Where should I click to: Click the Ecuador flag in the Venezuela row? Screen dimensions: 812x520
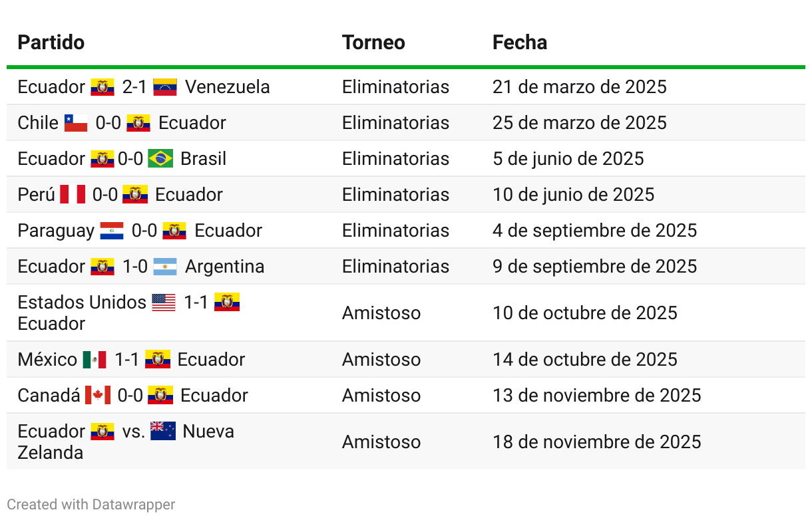(x=102, y=87)
